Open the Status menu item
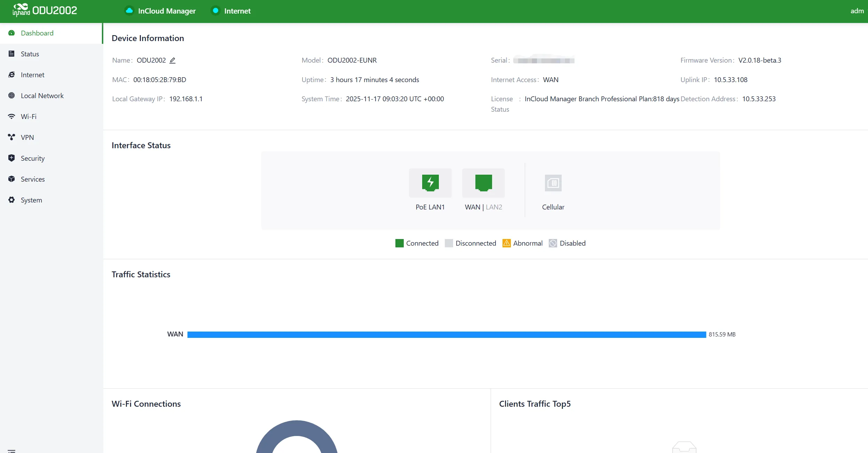The image size is (868, 453). pos(51,54)
